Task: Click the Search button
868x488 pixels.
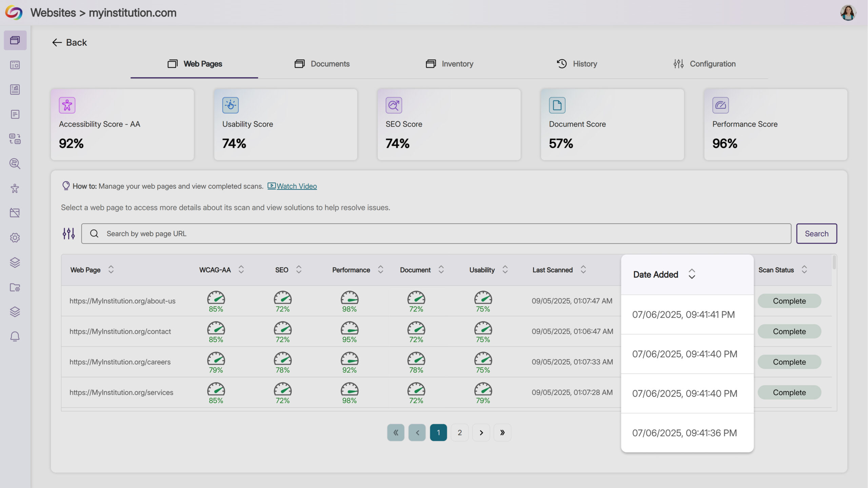Action: (816, 233)
